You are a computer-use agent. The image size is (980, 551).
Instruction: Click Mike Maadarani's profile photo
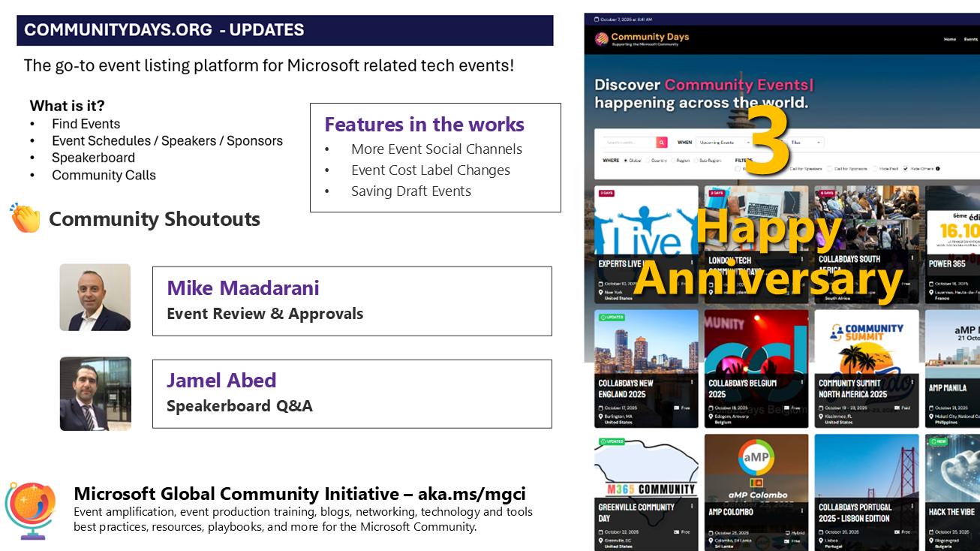click(x=95, y=297)
